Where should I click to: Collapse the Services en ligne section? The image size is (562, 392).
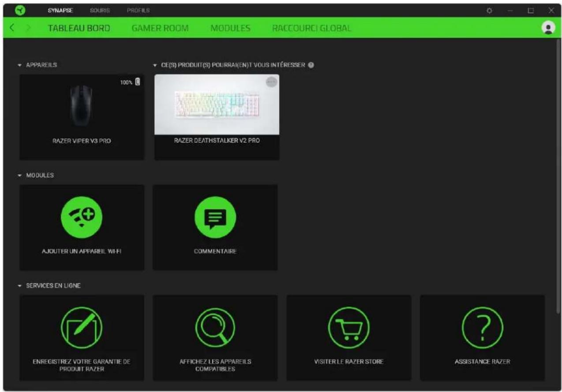[x=20, y=286]
